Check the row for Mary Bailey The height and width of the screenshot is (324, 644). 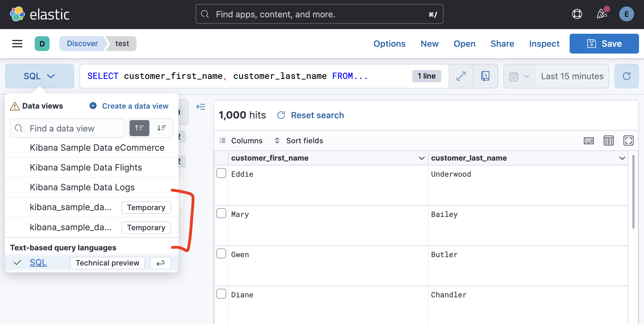(221, 213)
